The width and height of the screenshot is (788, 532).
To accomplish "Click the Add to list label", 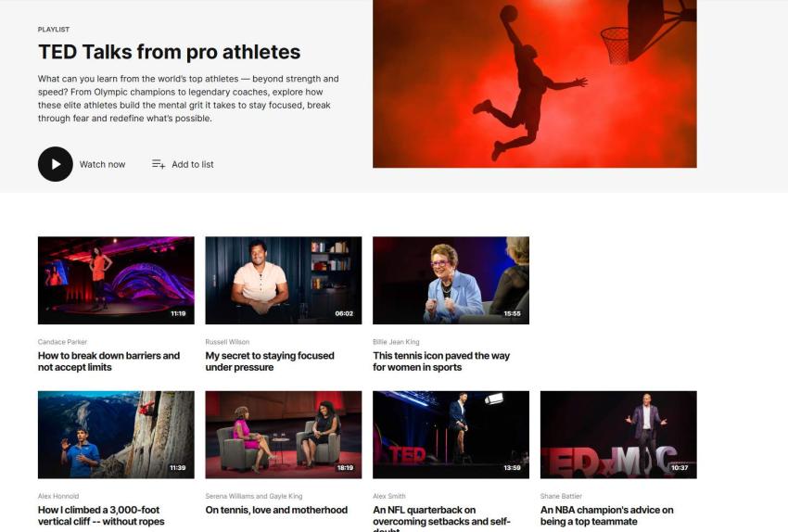I will (193, 164).
